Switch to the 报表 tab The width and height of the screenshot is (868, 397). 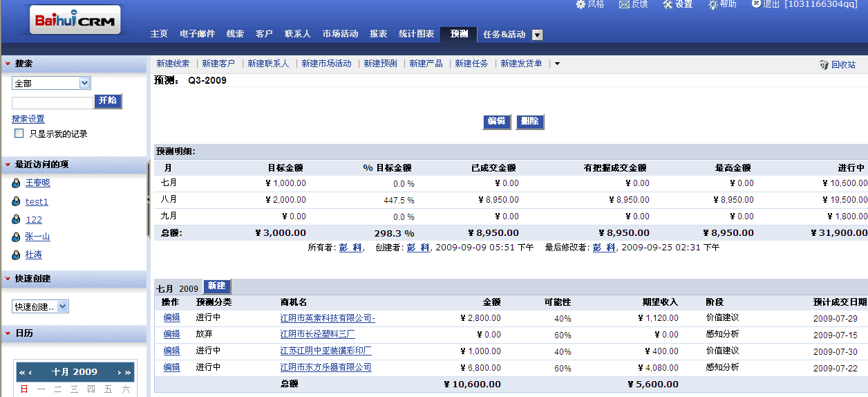pos(378,34)
